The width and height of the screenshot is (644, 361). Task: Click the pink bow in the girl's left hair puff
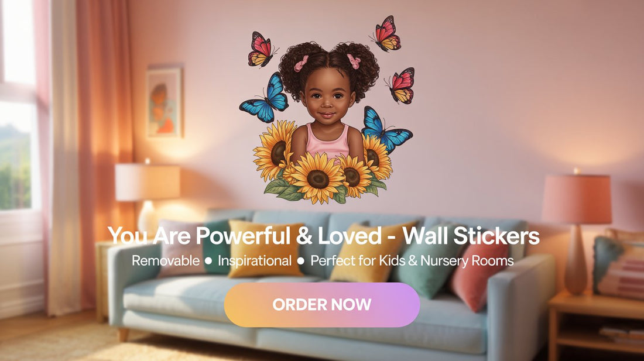301,63
